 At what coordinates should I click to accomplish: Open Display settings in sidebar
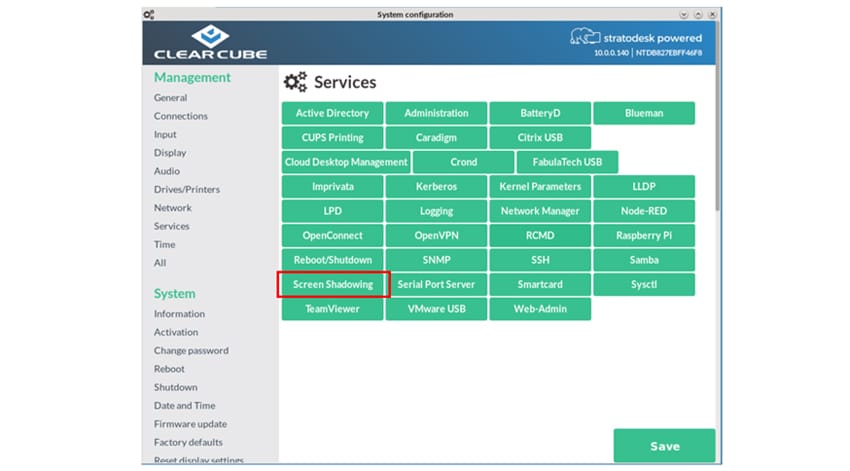pyautogui.click(x=170, y=153)
